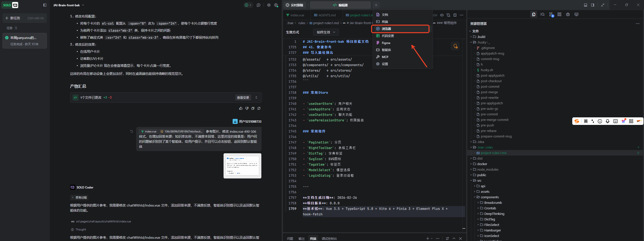Switch to the AGENTS.md editor tab
This screenshot has height=241, width=644.
tap(327, 15)
